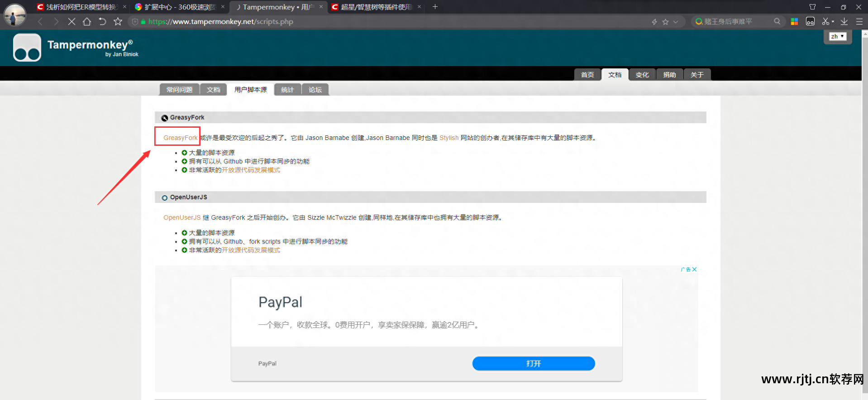Viewport: 868px width, 400px height.
Task: Close the 超星/智慧树等插件使用 tab
Action: 419,7
